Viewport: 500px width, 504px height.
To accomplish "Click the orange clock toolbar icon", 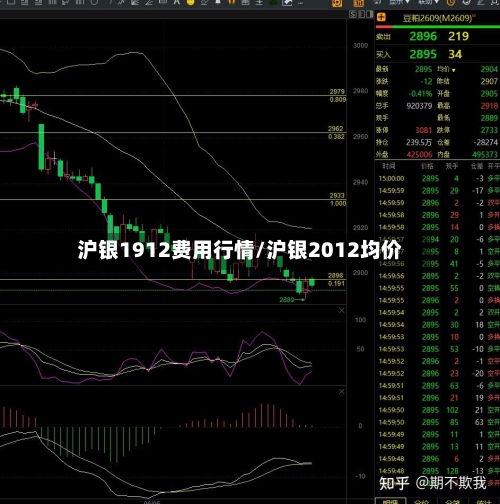I will point(451,2).
